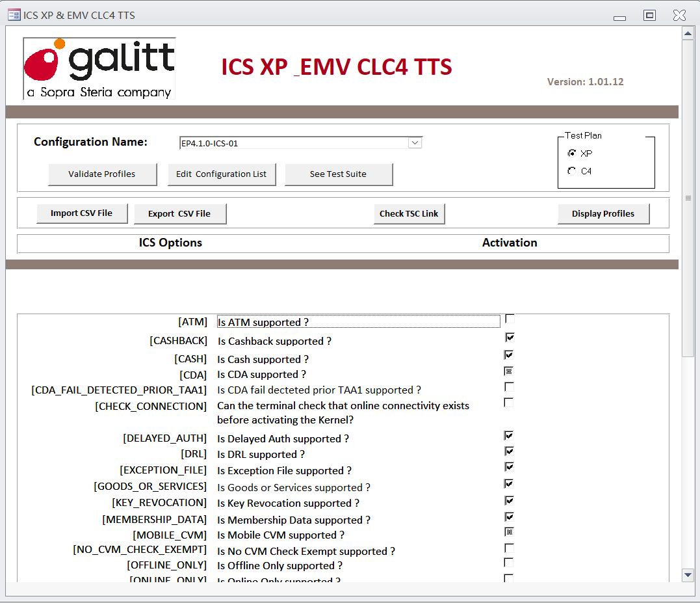Maximize the ICS XP window
The image size is (700, 603).
click(649, 15)
